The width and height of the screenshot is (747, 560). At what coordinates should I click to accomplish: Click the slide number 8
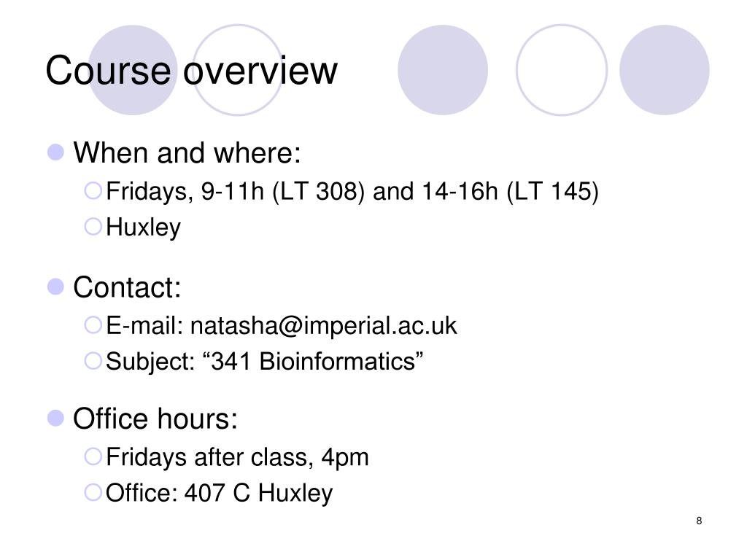coord(699,521)
